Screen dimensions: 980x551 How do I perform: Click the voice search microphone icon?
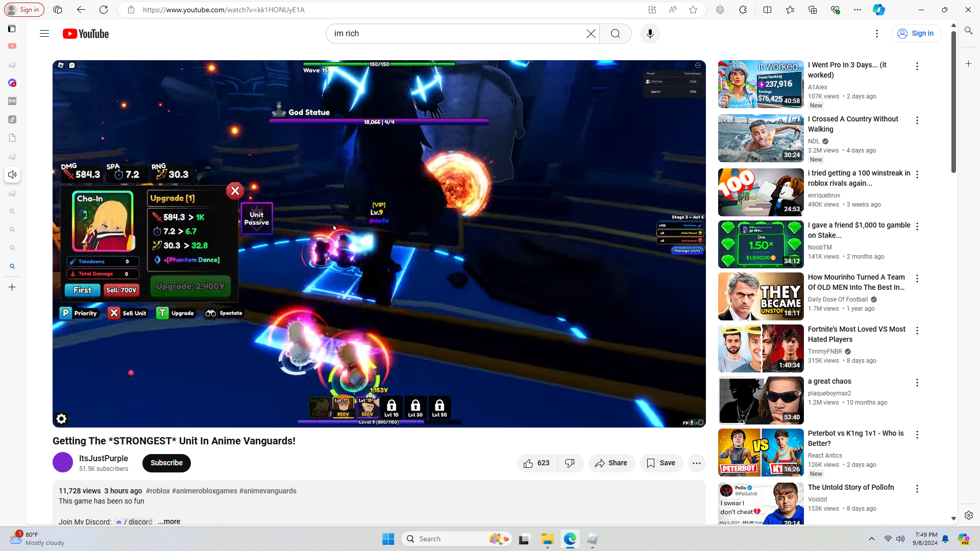click(650, 34)
